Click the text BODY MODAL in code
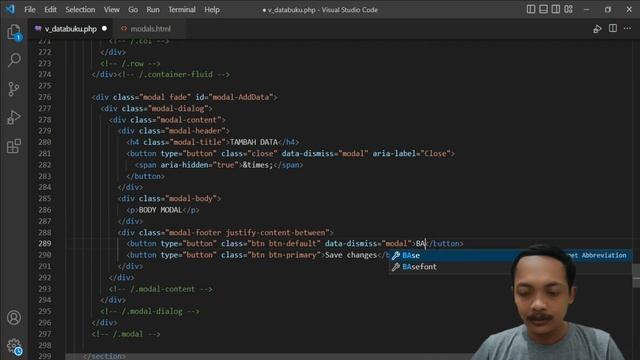This screenshot has width=640, height=360. [x=160, y=210]
